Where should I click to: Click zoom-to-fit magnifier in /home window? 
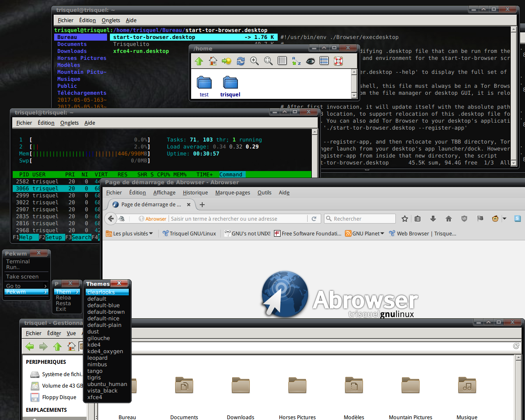268,61
